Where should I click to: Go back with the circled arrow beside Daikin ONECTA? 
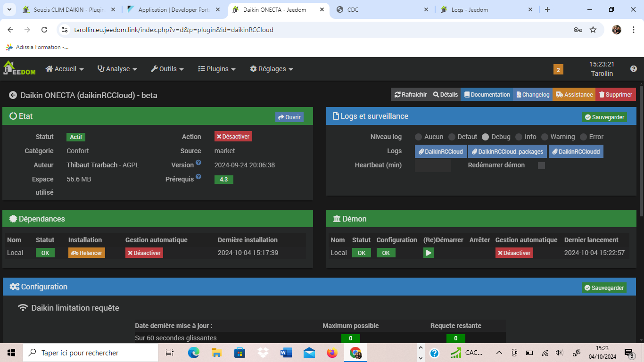[13, 95]
